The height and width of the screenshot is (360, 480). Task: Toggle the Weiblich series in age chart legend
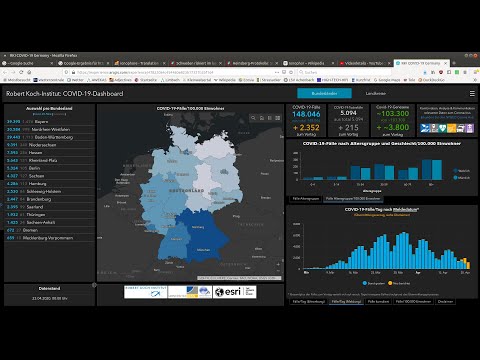coord(461,171)
